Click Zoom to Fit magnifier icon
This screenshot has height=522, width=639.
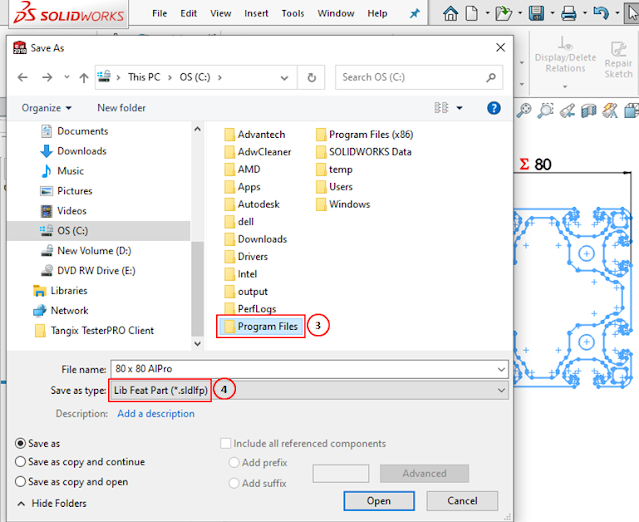tap(524, 110)
